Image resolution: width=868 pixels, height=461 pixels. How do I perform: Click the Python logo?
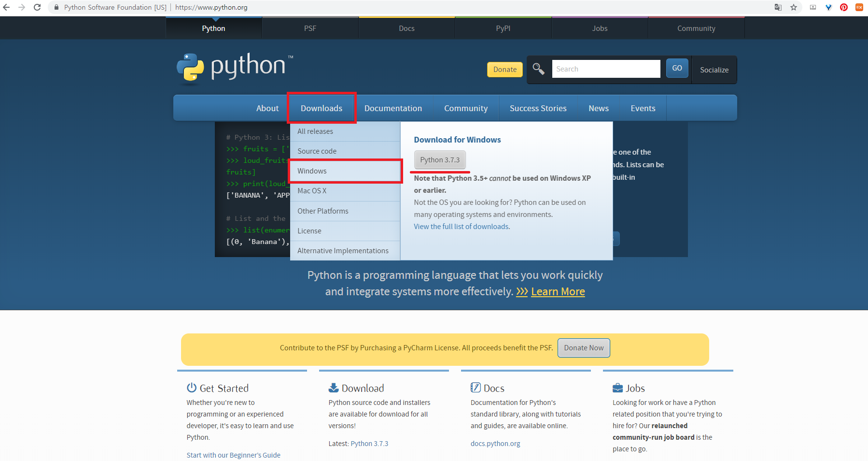(235, 68)
